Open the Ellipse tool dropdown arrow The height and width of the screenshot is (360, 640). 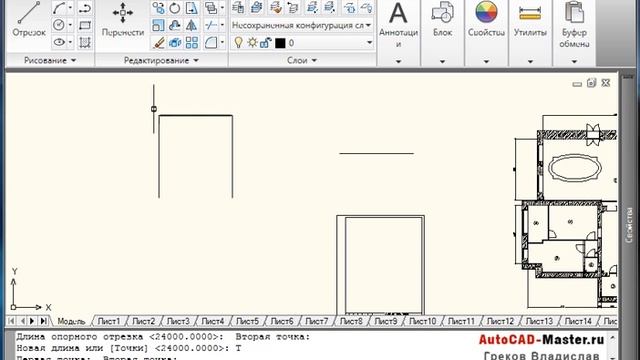point(70,42)
